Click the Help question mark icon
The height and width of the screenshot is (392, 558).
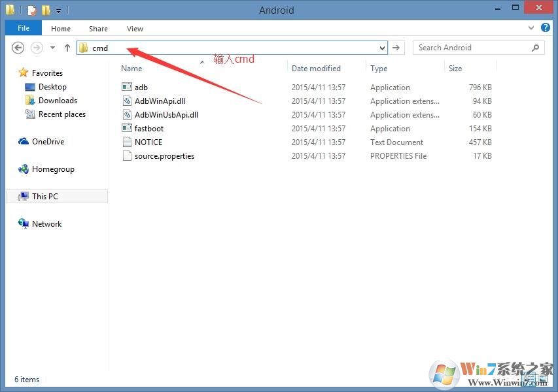coord(546,28)
